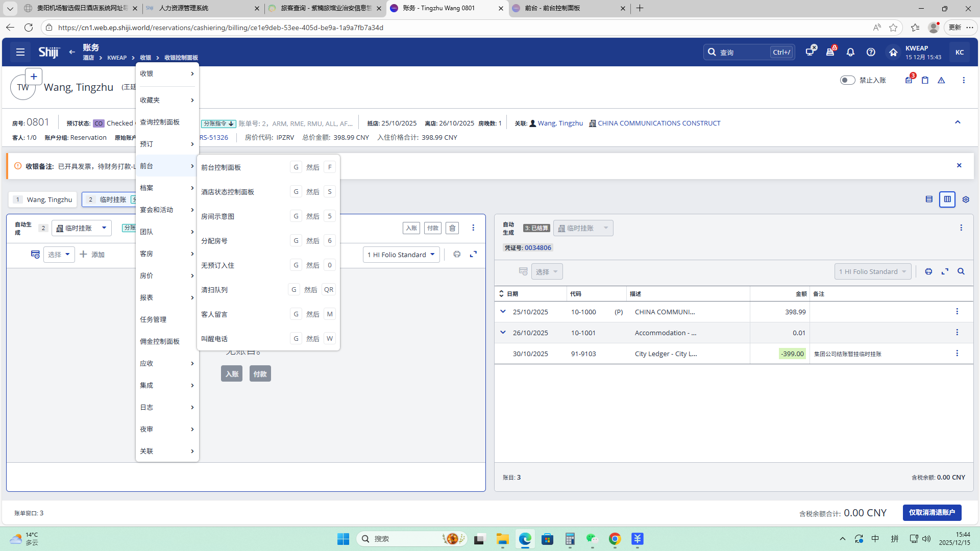Open the help question mark icon
Image resolution: width=980 pixels, height=551 pixels.
click(x=871, y=52)
